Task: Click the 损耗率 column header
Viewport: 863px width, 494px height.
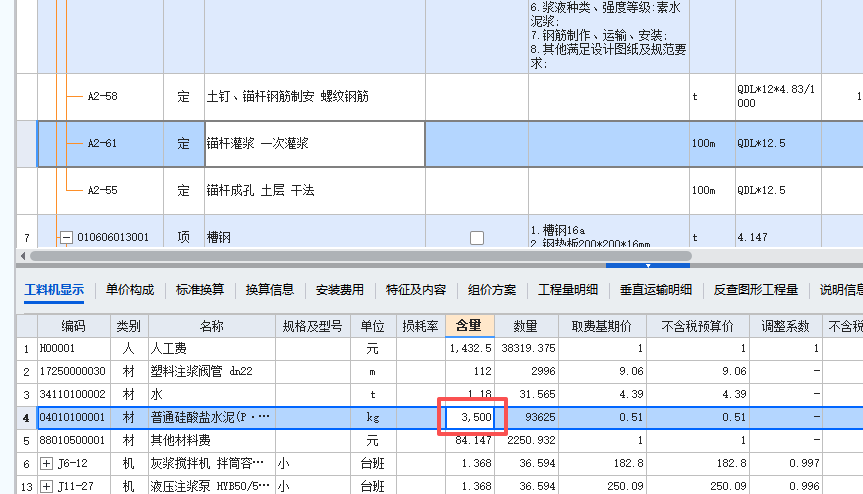Action: 420,326
